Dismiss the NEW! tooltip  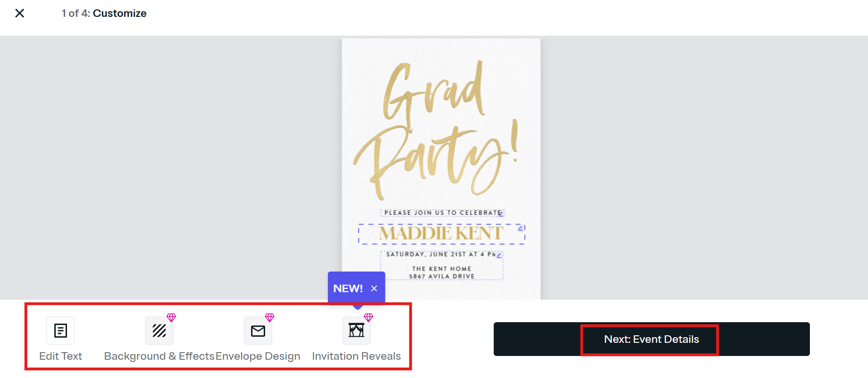click(374, 288)
